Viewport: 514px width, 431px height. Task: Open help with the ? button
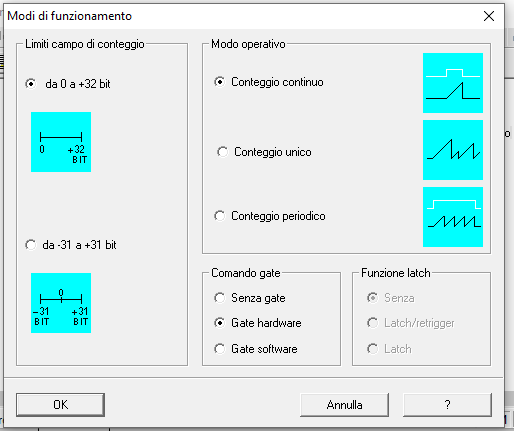(447, 405)
